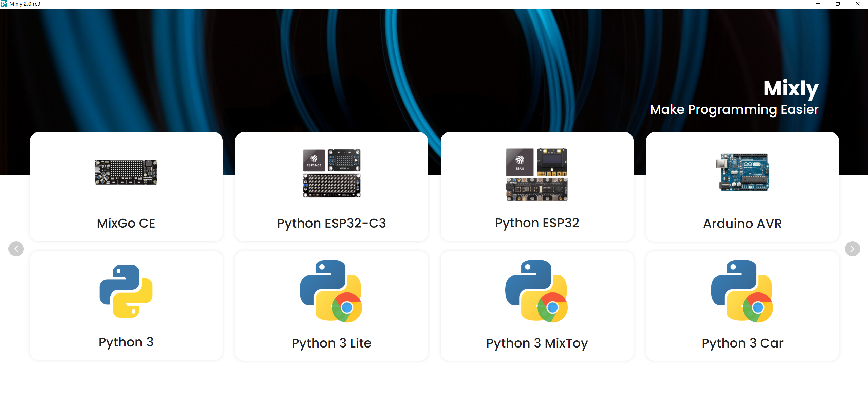Select the Python 3 Lite text label

[331, 343]
